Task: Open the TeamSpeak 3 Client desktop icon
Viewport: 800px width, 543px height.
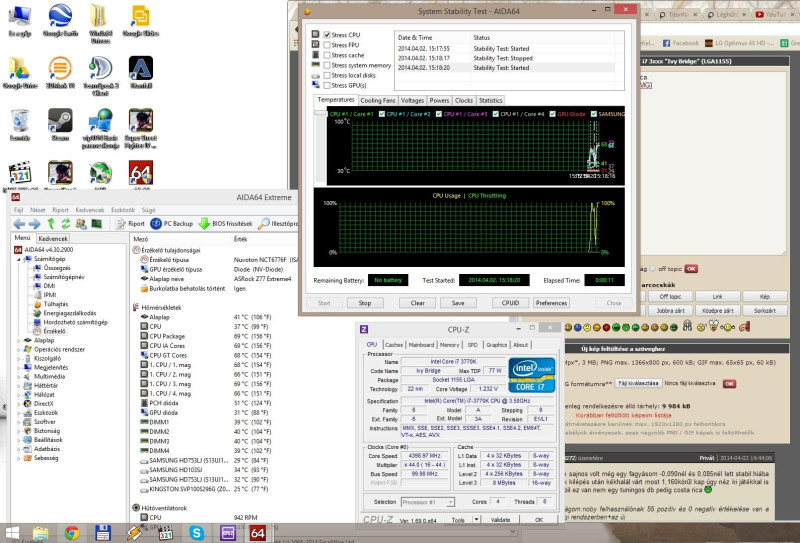Action: point(101,75)
